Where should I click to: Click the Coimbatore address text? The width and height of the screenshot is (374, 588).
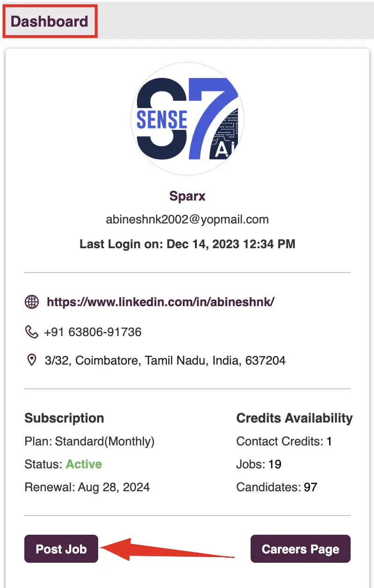[165, 361]
